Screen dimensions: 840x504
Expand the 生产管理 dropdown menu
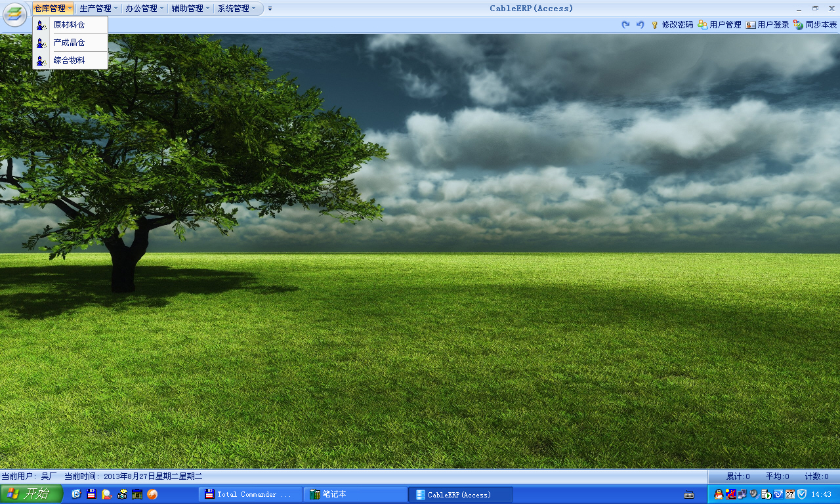[x=98, y=9]
